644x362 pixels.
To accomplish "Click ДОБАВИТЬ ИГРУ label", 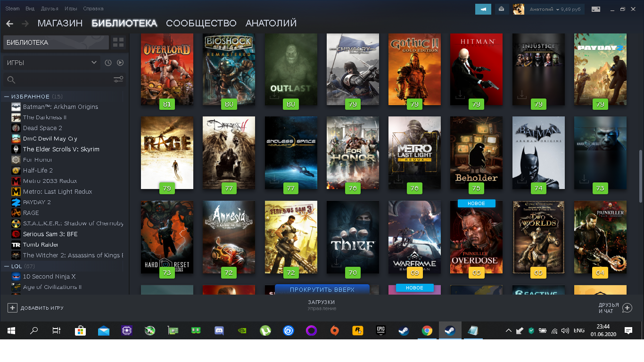I will pyautogui.click(x=42, y=308).
